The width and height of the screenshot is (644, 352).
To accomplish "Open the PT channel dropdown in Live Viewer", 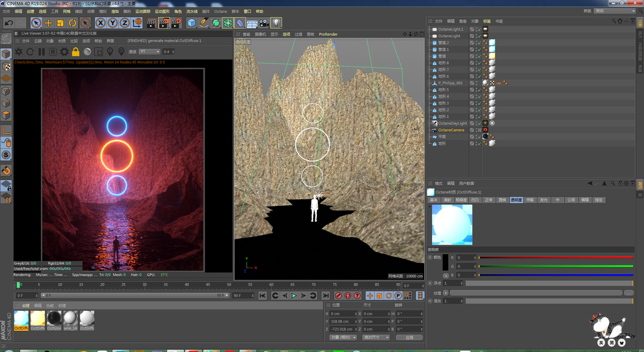I will [149, 52].
